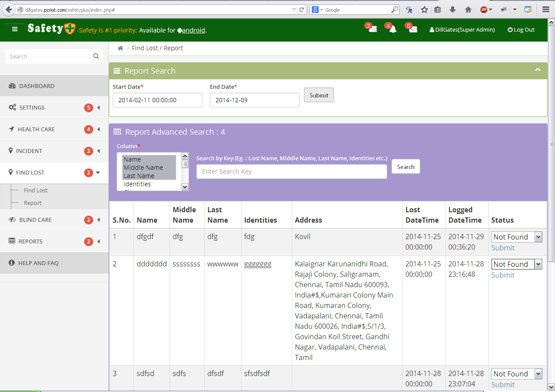
Task: Click the Submit link for row ddddddd
Action: pos(503,275)
